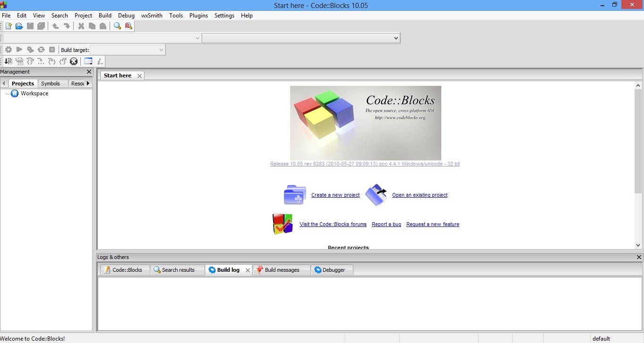Close the Management panel
The height and width of the screenshot is (343, 644).
click(89, 72)
